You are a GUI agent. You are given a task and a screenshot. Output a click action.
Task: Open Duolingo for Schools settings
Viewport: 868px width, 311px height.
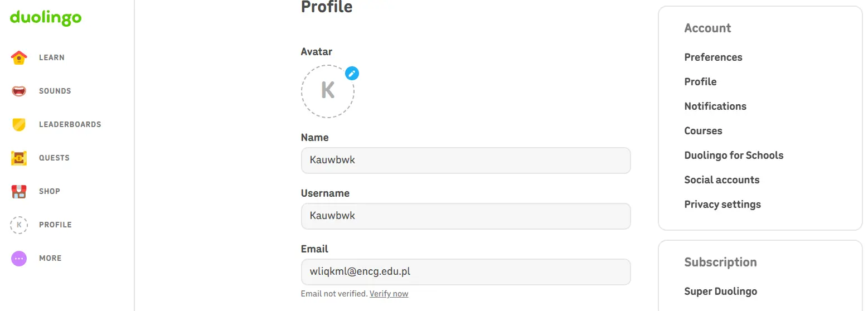(734, 155)
